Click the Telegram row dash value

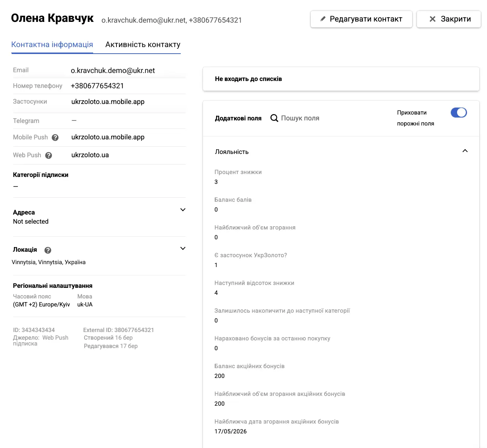(74, 120)
